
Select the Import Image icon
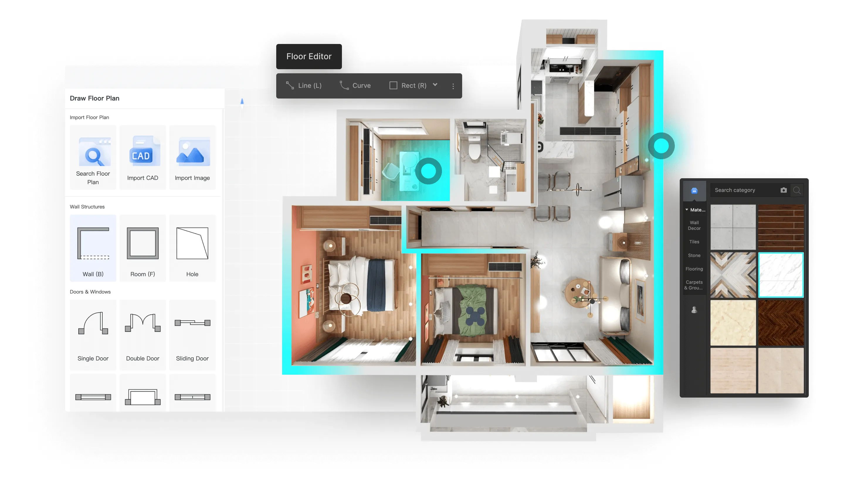coord(192,151)
